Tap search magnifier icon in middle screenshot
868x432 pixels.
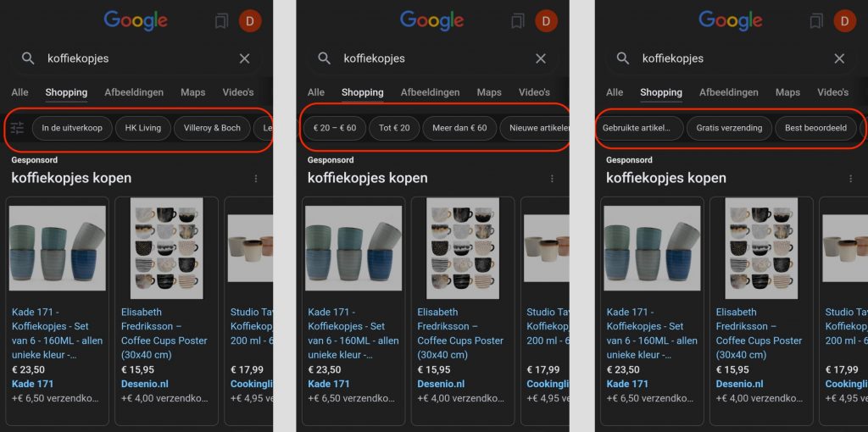point(325,58)
